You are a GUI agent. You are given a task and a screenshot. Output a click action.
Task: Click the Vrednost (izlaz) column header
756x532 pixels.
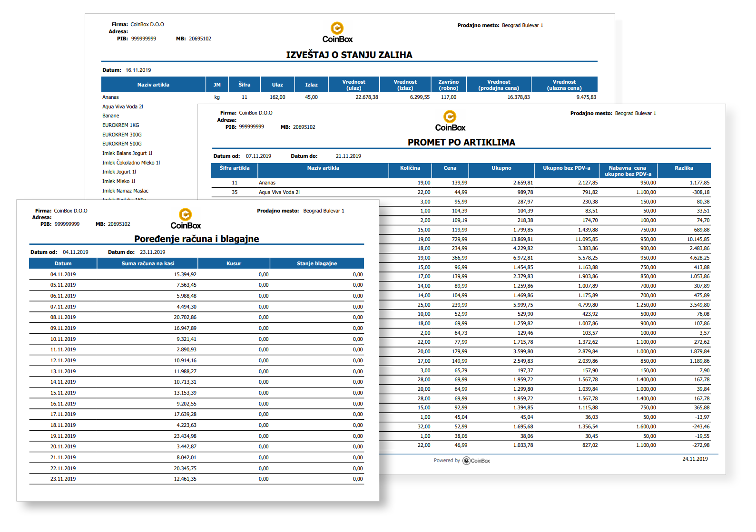tap(405, 85)
